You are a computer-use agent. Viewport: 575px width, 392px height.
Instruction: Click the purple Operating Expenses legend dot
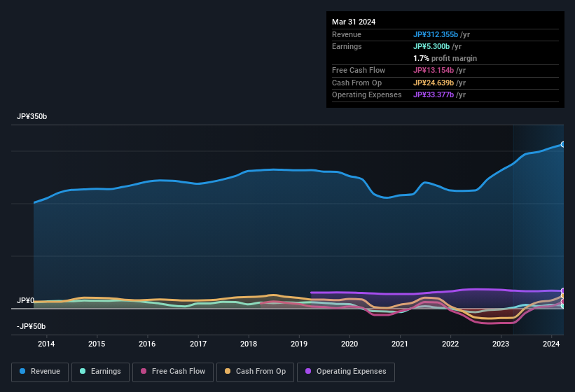pyautogui.click(x=307, y=372)
